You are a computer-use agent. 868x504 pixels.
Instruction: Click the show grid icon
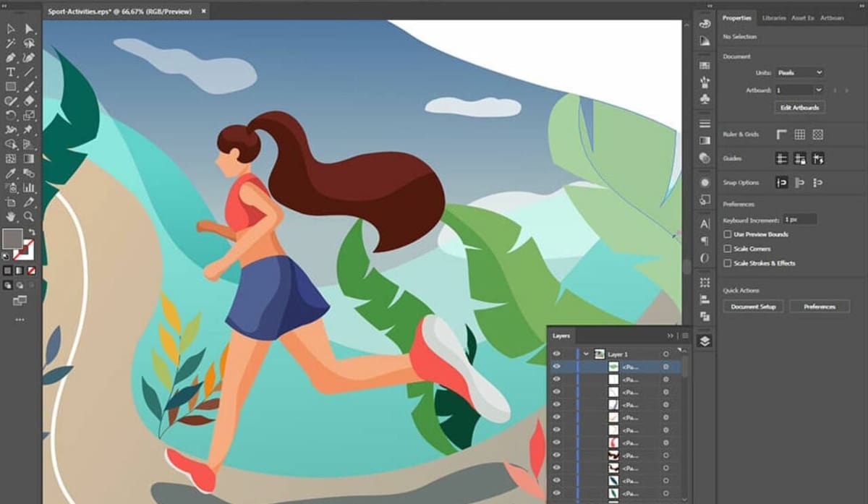799,134
